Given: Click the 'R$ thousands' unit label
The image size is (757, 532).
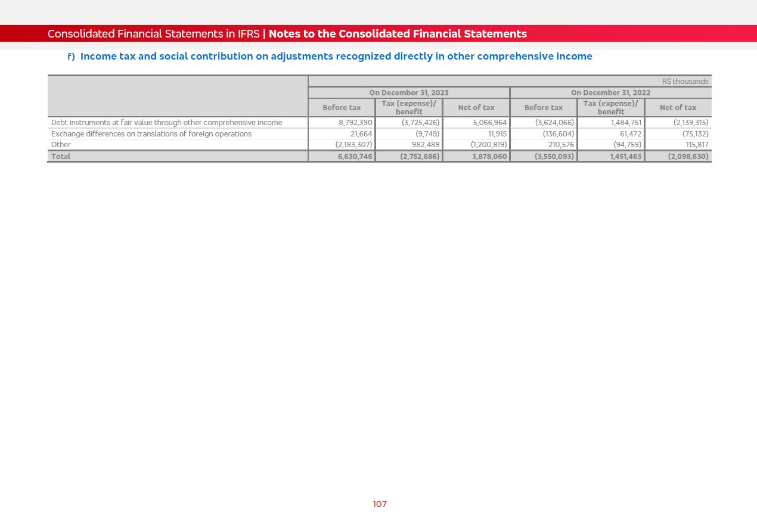Looking at the screenshot, I should (685, 82).
